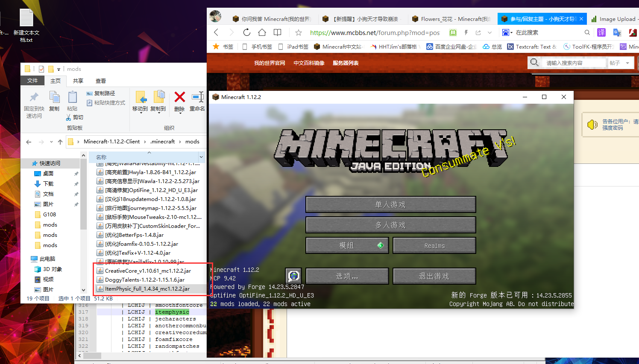Click the share icon in the address bar
This screenshot has height=364, width=639.
(x=478, y=32)
